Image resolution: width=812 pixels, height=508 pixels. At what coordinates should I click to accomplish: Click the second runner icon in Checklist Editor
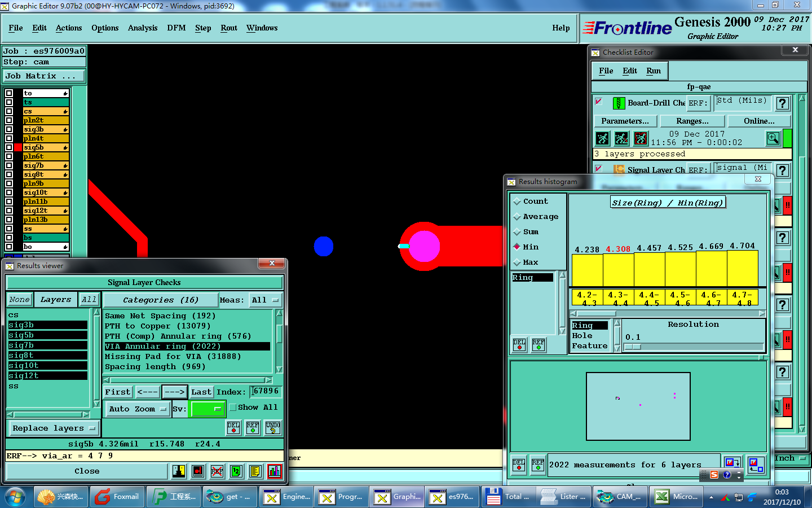[x=621, y=138]
